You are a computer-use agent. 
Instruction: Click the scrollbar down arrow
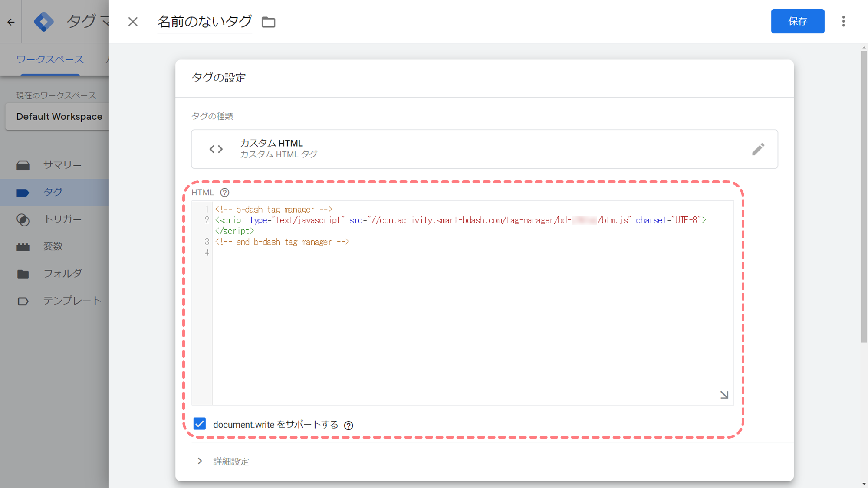864,484
